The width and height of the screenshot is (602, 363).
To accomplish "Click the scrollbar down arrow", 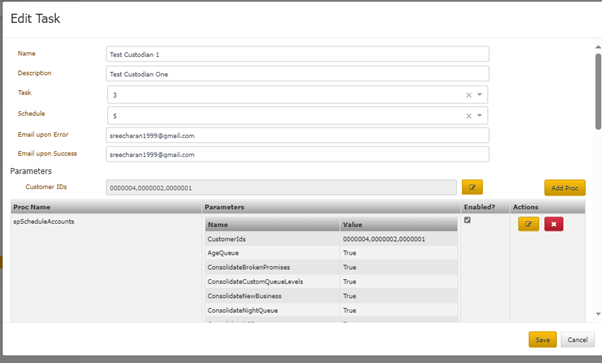I will [598, 314].
